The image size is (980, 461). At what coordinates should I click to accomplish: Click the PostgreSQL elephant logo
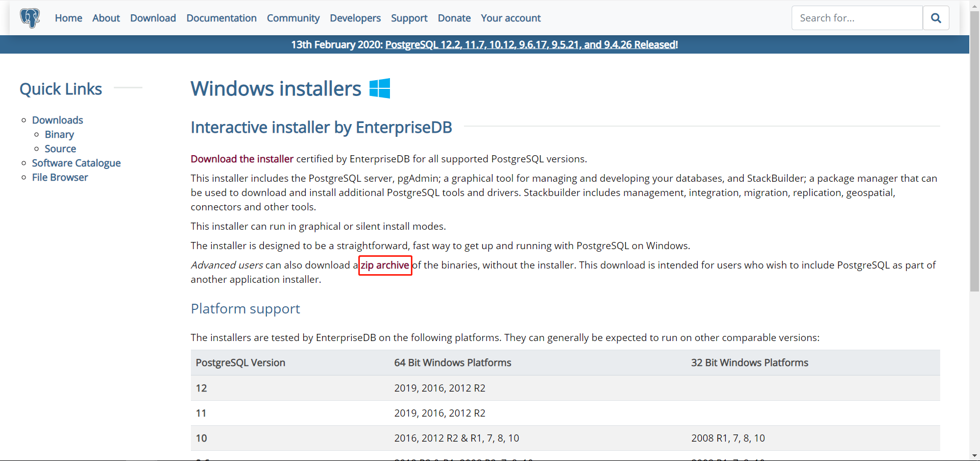(x=30, y=18)
